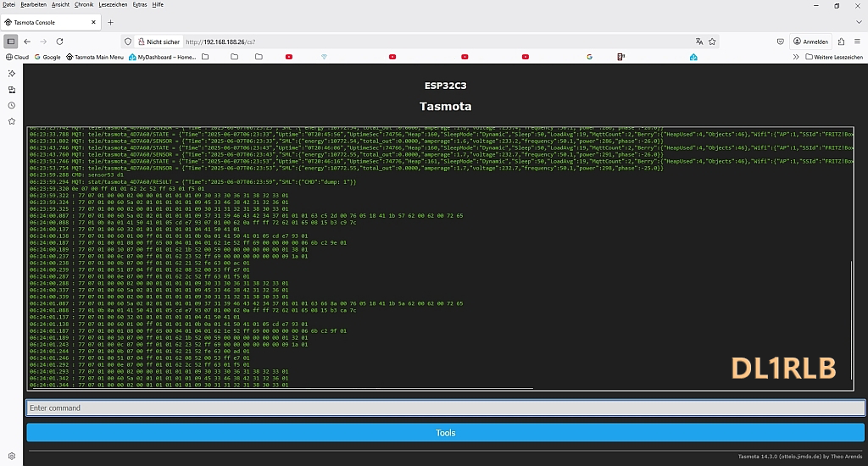Screen dimensions: 868x466
Task: Open the extensions puzzle icon
Action: point(842,42)
